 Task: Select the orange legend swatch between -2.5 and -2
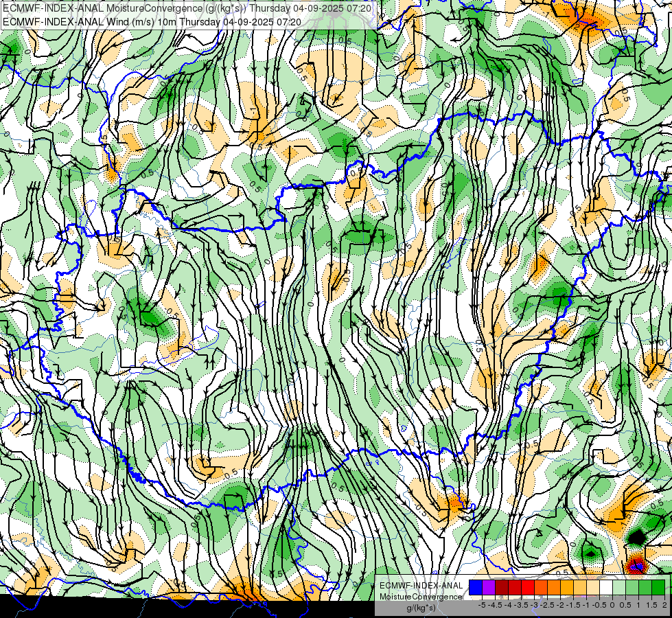554,588
